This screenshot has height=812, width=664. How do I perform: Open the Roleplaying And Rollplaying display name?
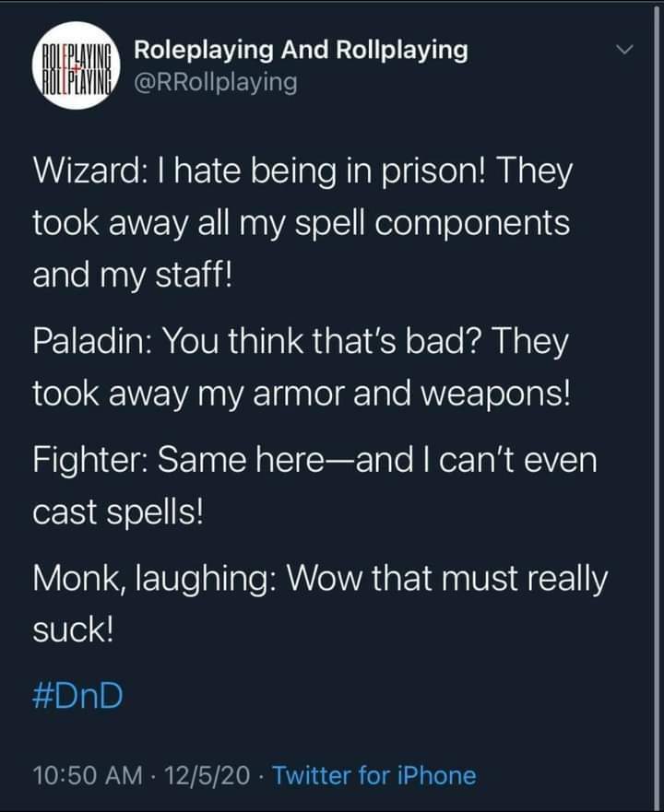pyautogui.click(x=301, y=50)
